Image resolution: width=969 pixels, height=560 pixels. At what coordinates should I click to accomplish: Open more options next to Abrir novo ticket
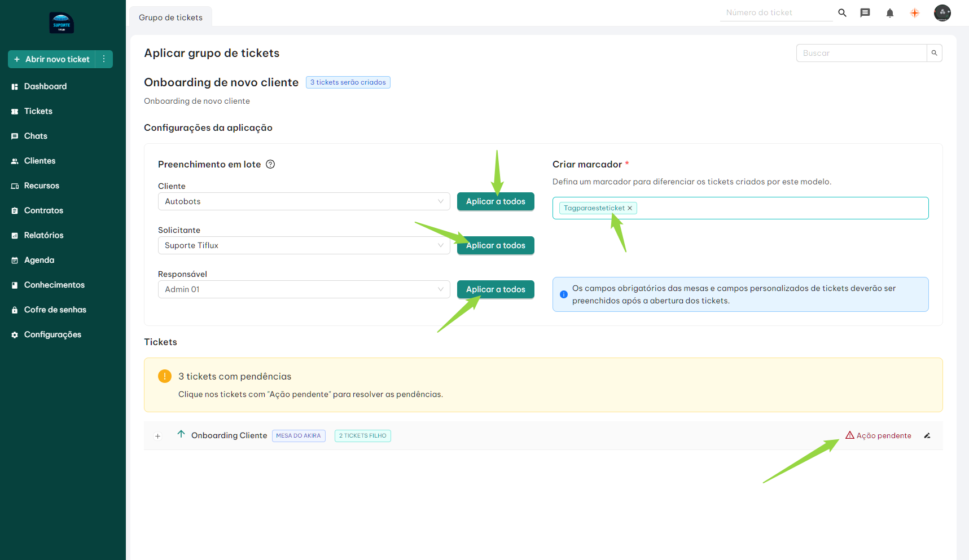click(x=104, y=59)
